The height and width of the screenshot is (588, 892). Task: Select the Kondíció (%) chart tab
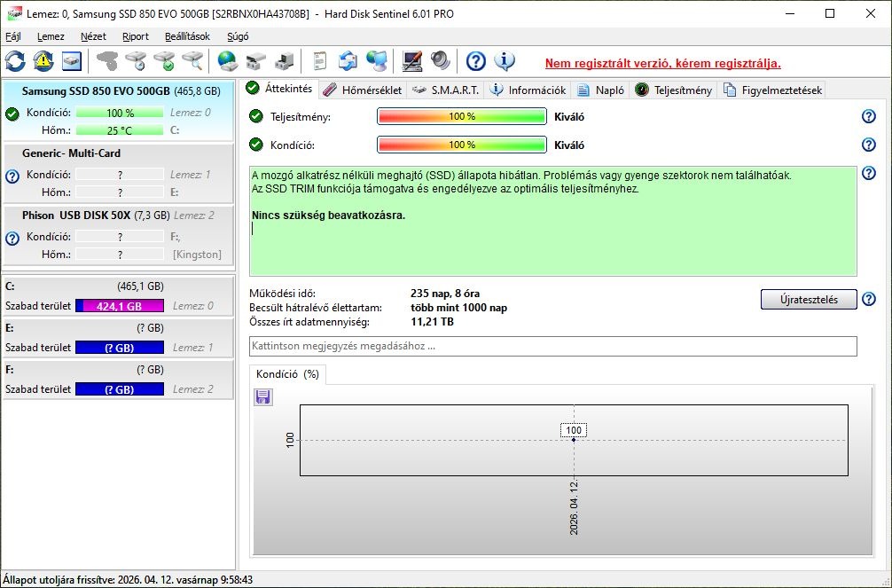pos(287,374)
